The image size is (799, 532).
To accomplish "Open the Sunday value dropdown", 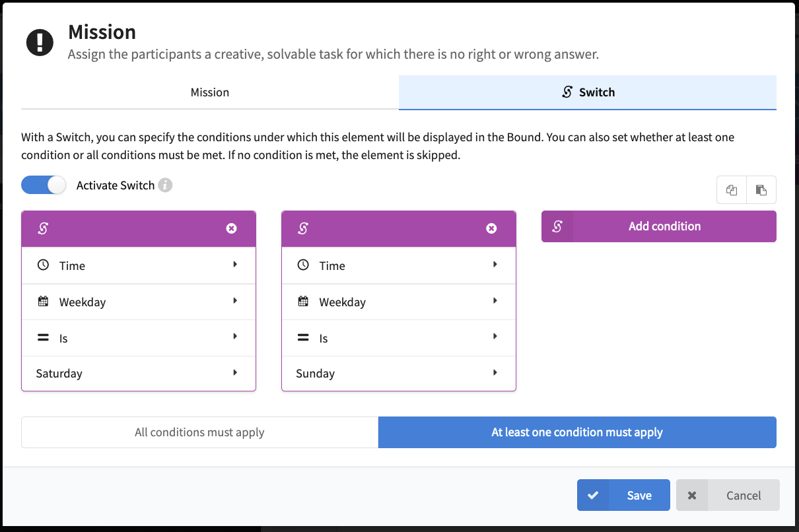I will (399, 374).
